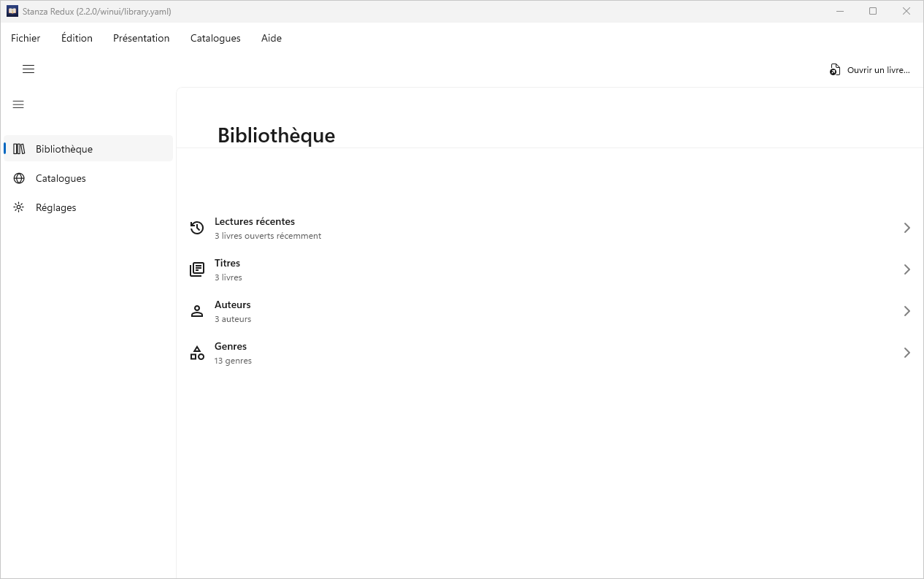Click the Lectures récentes title text
Image resolution: width=924 pixels, height=579 pixels.
tap(255, 221)
